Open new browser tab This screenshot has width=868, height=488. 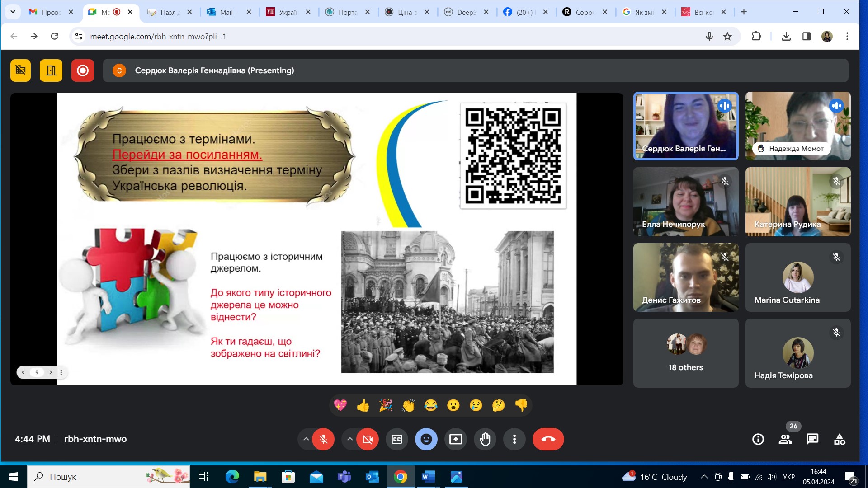tap(744, 12)
